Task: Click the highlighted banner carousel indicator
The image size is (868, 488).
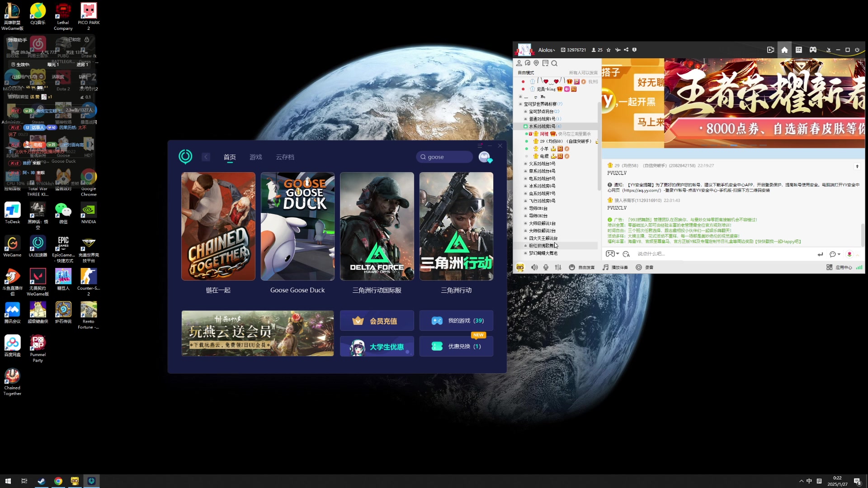Action: coord(733,145)
